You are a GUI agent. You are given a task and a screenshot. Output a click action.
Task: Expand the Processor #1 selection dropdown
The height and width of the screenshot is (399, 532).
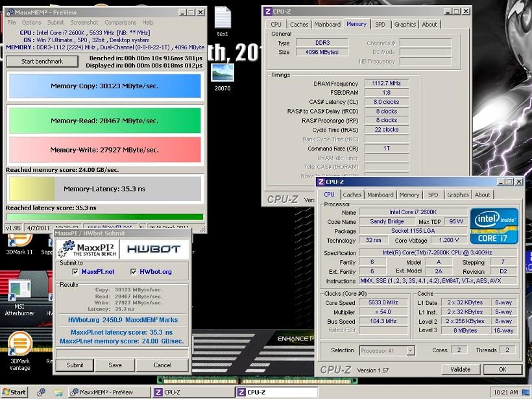tap(411, 350)
